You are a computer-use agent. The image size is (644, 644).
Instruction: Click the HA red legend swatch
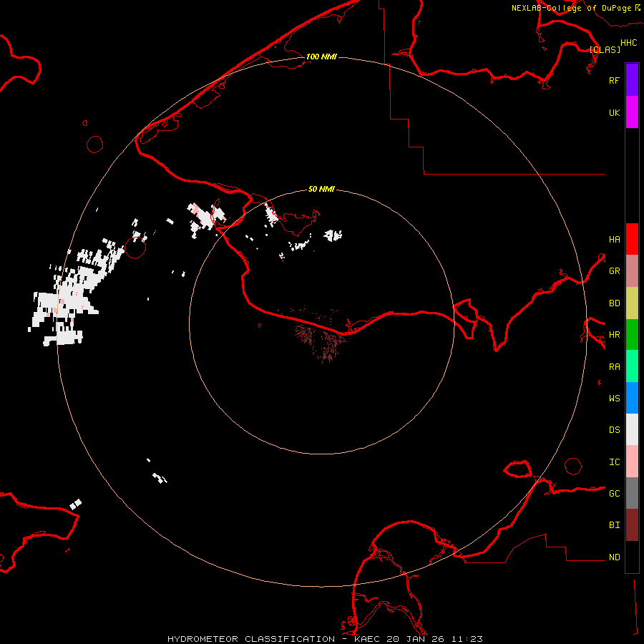point(632,239)
